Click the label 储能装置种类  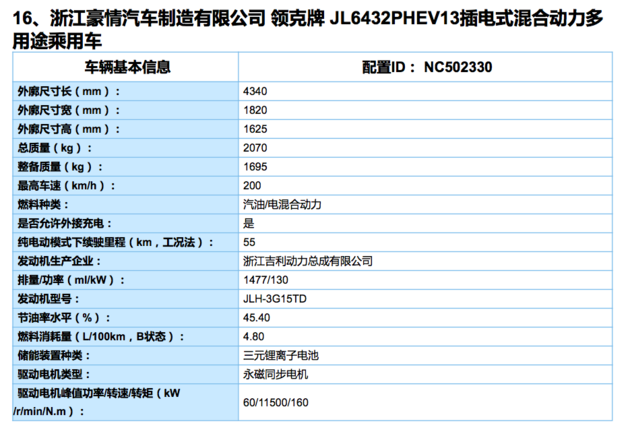[x=53, y=356]
